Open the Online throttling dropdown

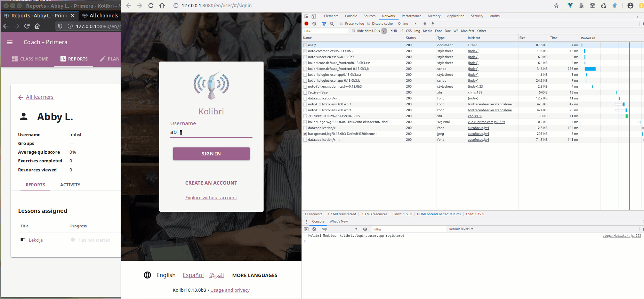(407, 24)
